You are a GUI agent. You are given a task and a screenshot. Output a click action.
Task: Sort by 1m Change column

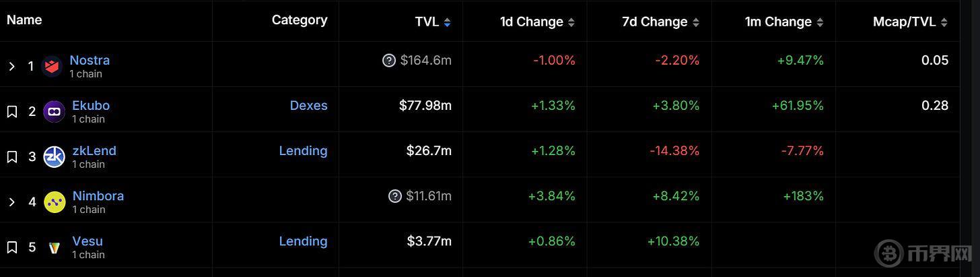tap(783, 22)
